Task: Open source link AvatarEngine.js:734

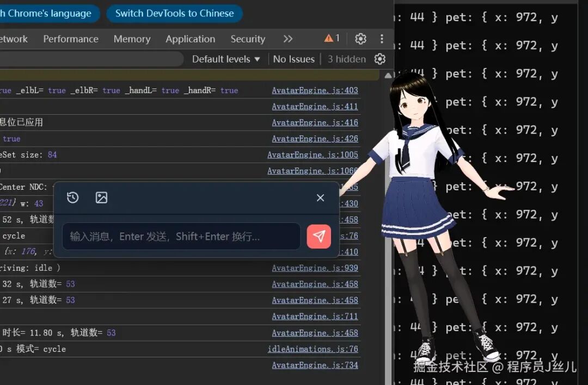Action: click(315, 365)
